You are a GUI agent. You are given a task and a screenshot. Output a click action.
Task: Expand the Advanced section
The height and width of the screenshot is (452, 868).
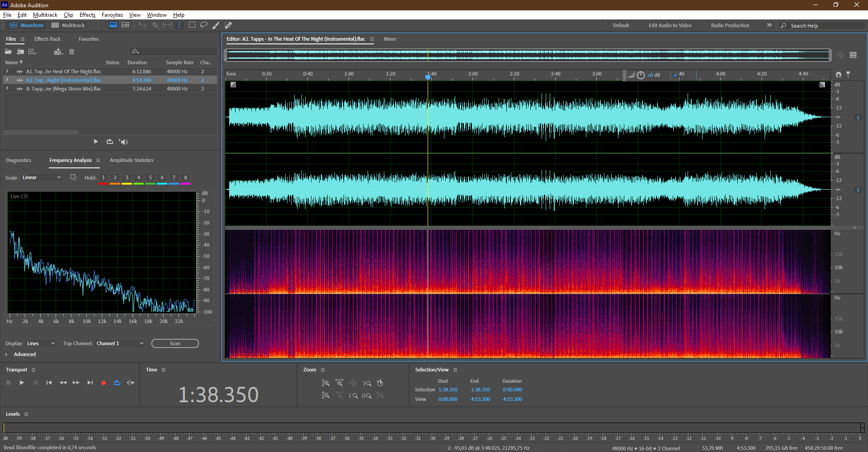click(6, 354)
